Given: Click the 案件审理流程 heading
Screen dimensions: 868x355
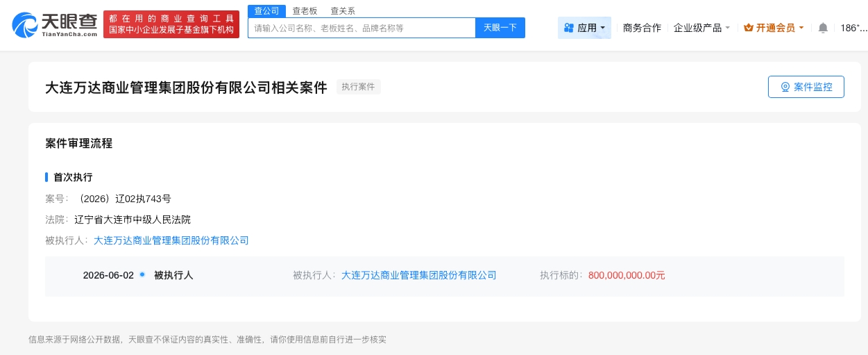Looking at the screenshot, I should (78, 144).
